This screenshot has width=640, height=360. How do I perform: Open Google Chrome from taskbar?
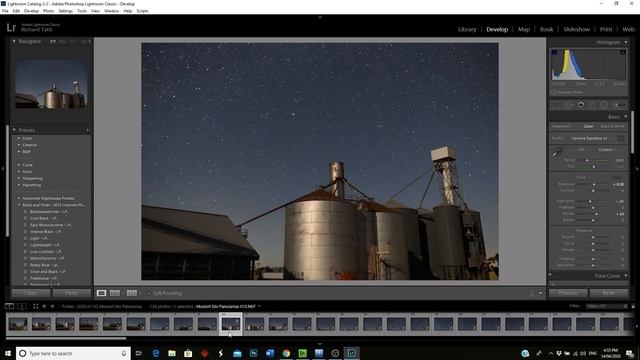(286, 353)
